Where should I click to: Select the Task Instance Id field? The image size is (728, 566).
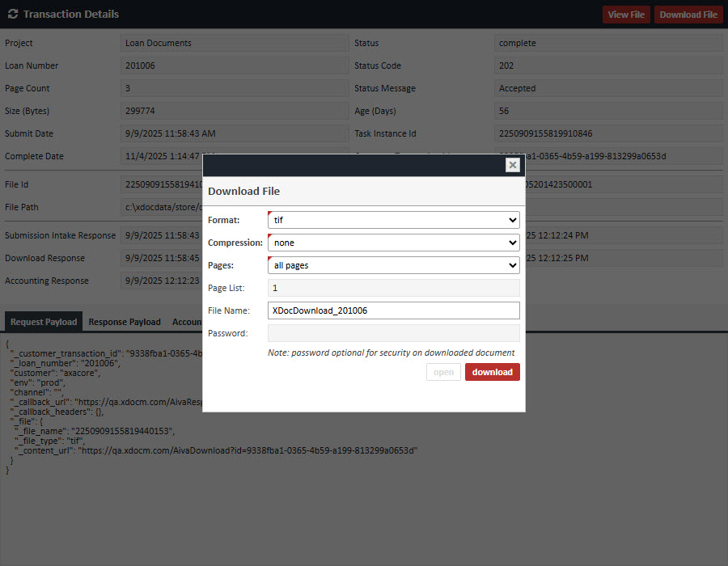pyautogui.click(x=607, y=133)
